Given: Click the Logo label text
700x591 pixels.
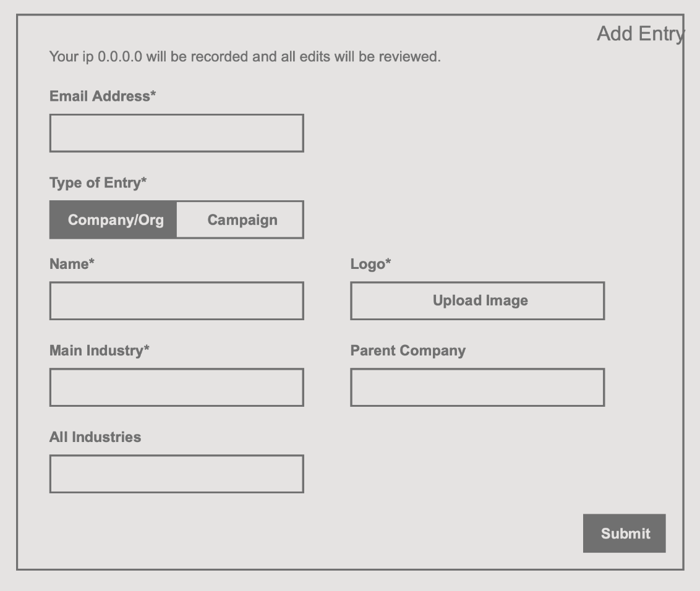Looking at the screenshot, I should (370, 264).
